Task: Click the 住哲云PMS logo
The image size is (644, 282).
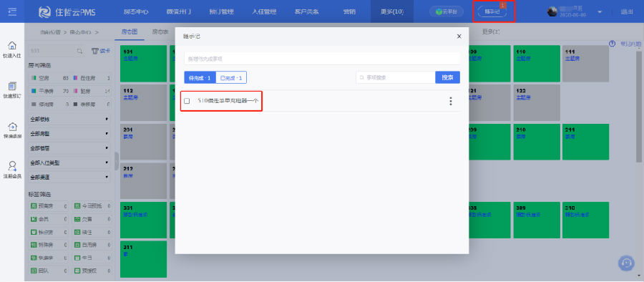Action: (67, 12)
